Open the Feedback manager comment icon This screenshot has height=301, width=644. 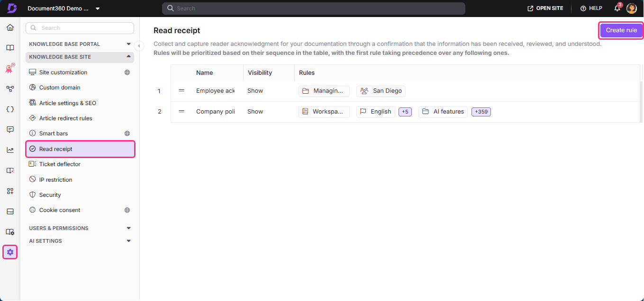[x=10, y=129]
